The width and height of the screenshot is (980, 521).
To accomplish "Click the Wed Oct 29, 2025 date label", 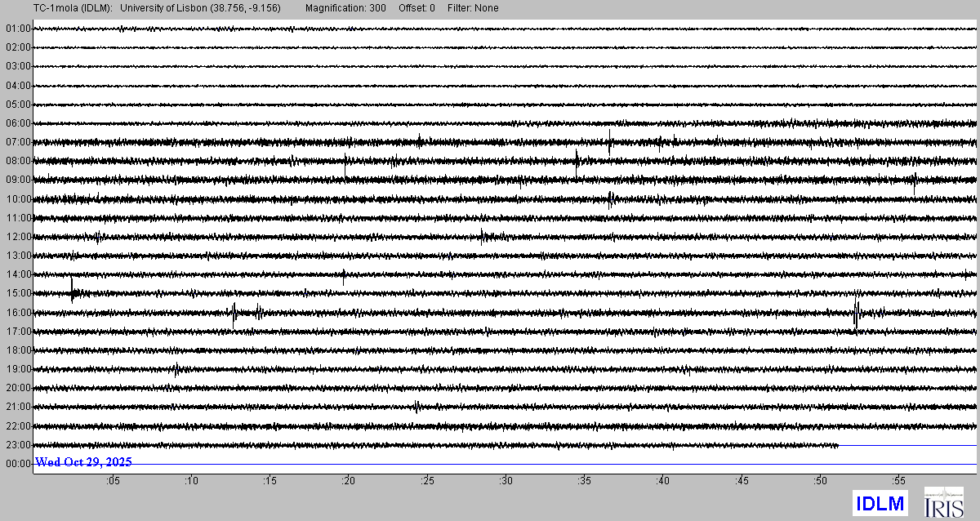I will click(x=83, y=462).
